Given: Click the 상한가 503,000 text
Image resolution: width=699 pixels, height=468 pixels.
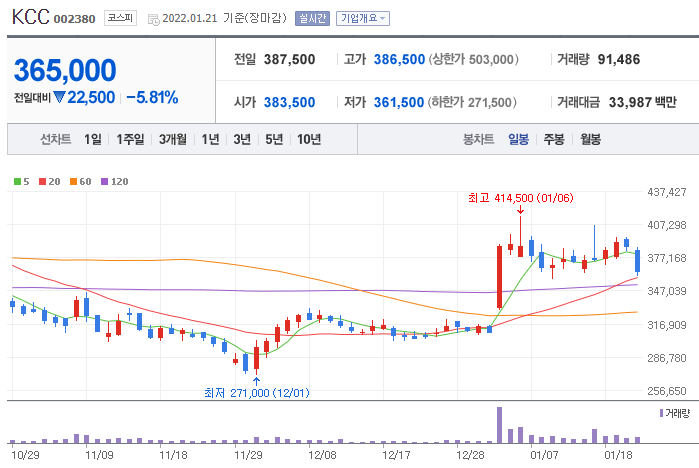Looking at the screenshot, I should [x=473, y=59].
